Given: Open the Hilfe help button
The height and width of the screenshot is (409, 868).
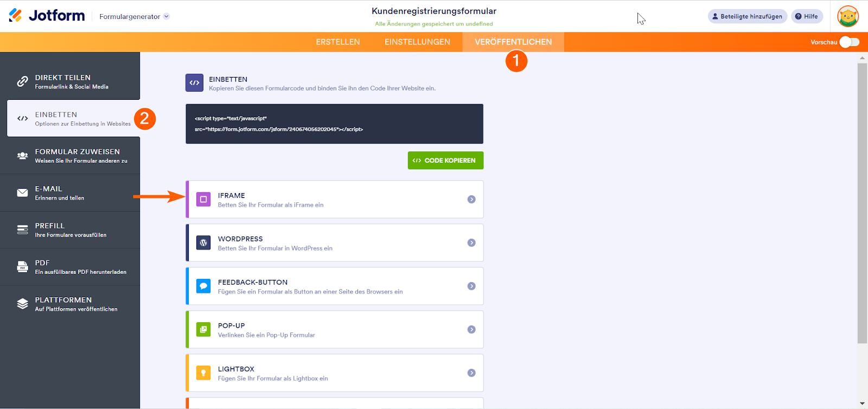Looking at the screenshot, I should point(807,16).
